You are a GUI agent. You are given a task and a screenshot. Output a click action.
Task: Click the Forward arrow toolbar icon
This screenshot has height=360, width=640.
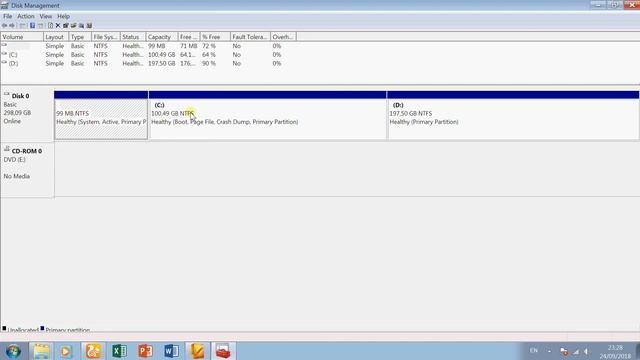point(12,26)
